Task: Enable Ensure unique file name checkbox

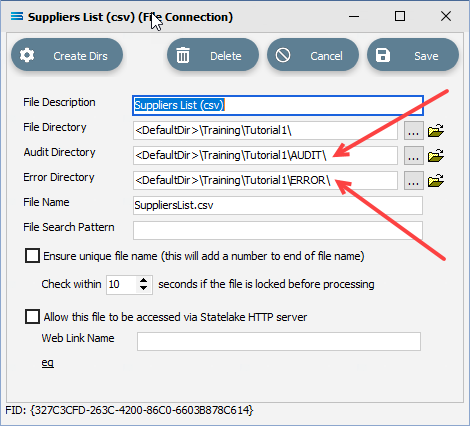Action: (x=32, y=256)
